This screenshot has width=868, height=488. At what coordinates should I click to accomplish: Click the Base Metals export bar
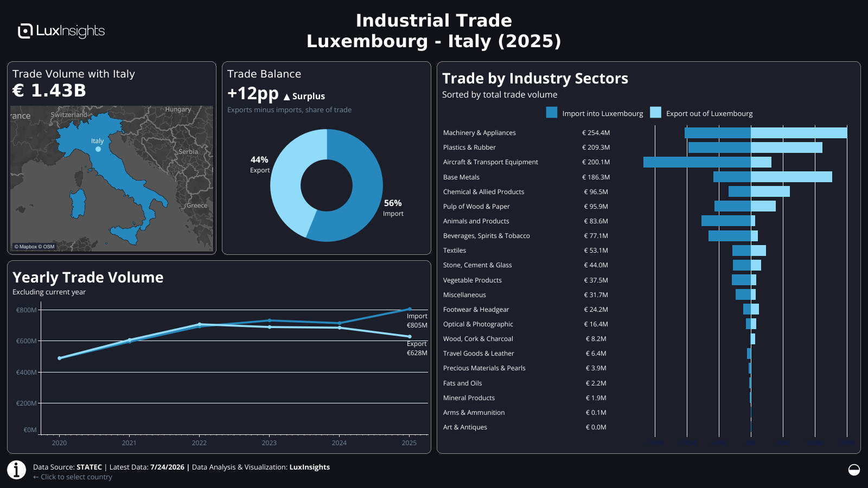click(x=792, y=177)
